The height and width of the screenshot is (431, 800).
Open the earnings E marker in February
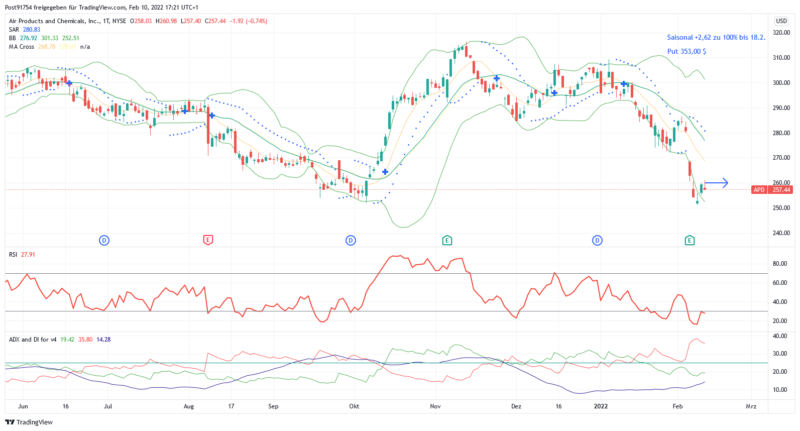coord(689,240)
